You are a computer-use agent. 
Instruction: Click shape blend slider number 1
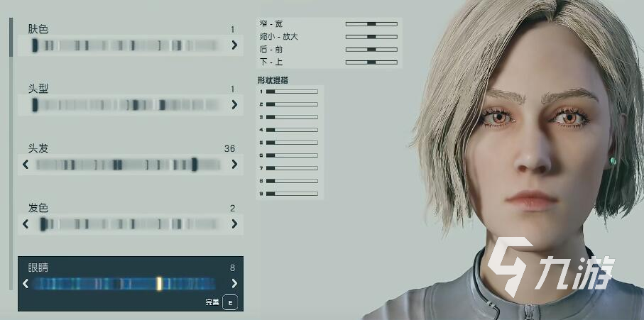pyautogui.click(x=291, y=92)
